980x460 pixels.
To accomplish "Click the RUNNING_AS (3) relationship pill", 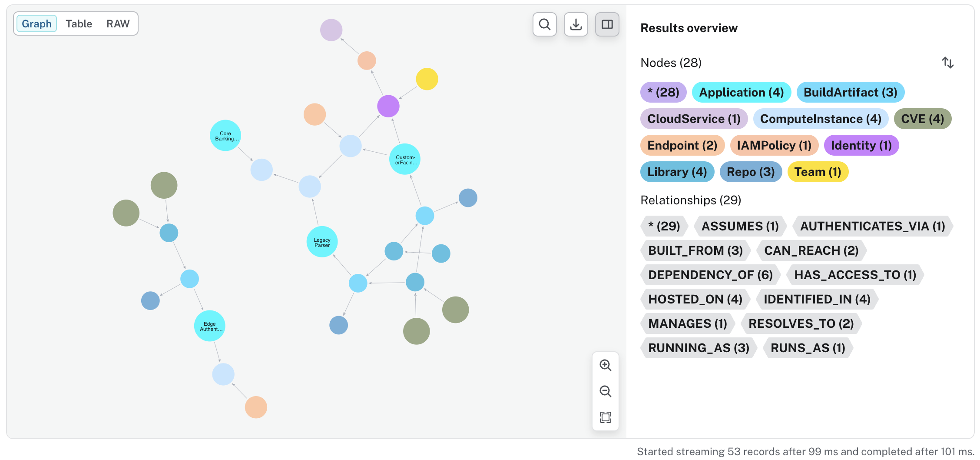I will [x=699, y=347].
